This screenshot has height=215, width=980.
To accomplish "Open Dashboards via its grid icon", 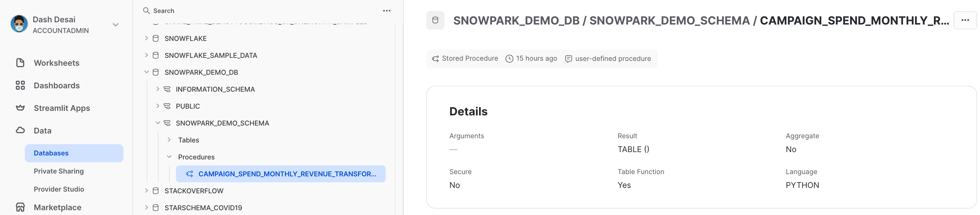I will click(x=21, y=85).
